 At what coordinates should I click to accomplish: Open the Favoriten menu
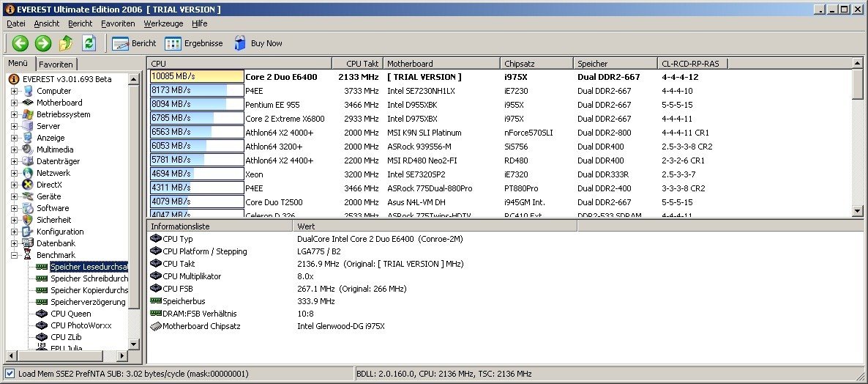click(x=118, y=23)
